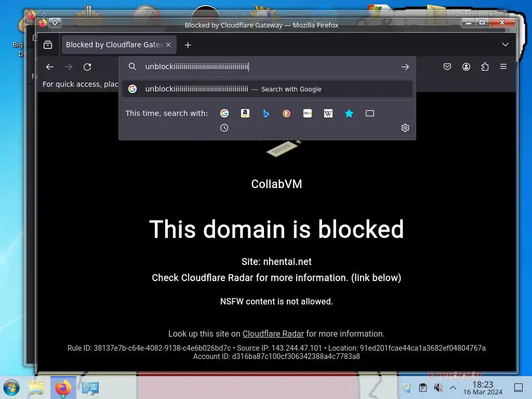Open Firefox View tab overview icon
532x399 pixels.
(48, 45)
